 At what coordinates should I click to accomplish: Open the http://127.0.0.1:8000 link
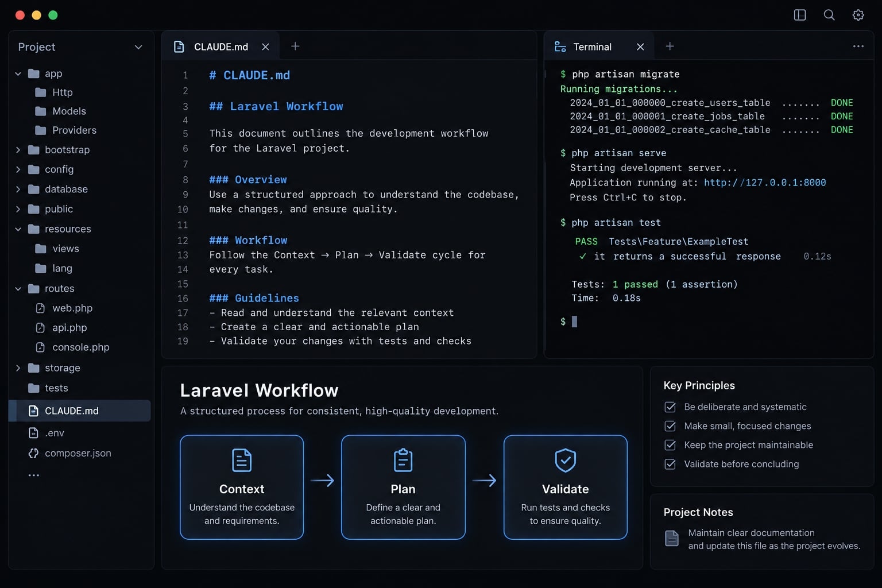tap(765, 183)
